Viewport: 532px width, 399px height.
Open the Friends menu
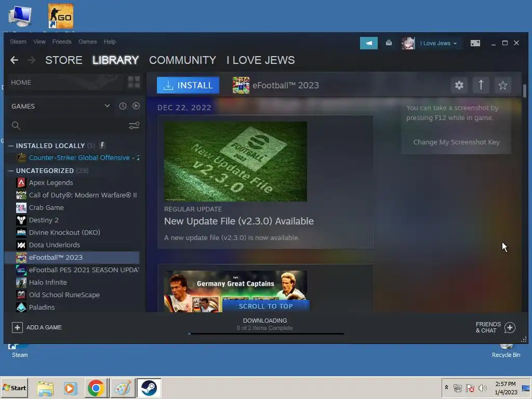pos(62,42)
